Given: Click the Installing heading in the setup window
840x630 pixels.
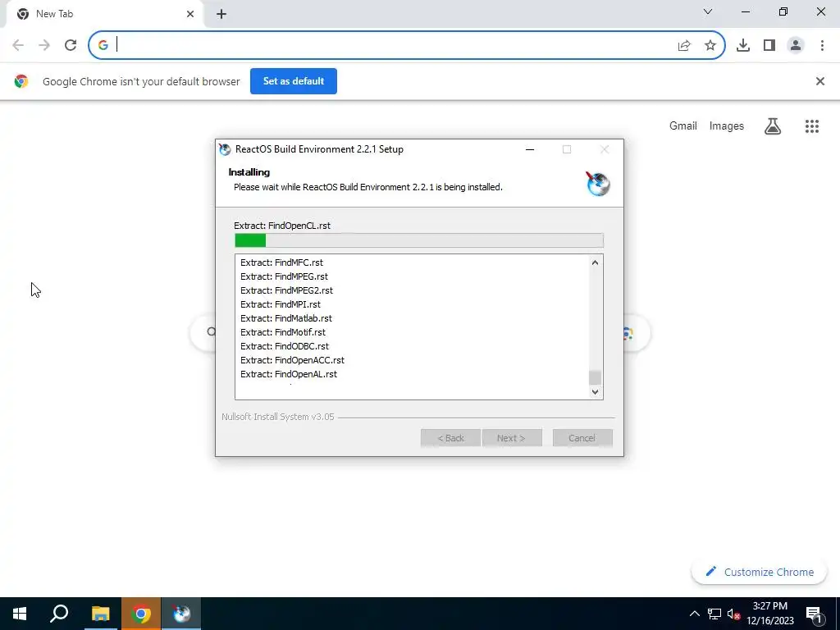Looking at the screenshot, I should click(x=249, y=172).
